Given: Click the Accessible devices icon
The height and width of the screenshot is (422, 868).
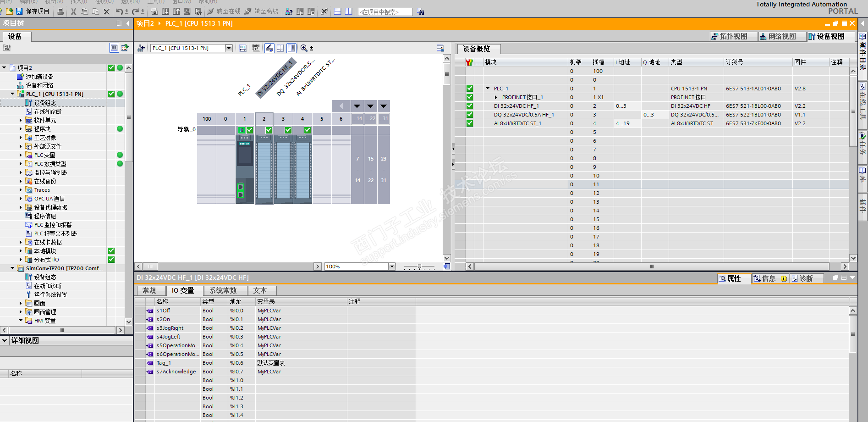Looking at the screenshot, I should click(289, 11).
